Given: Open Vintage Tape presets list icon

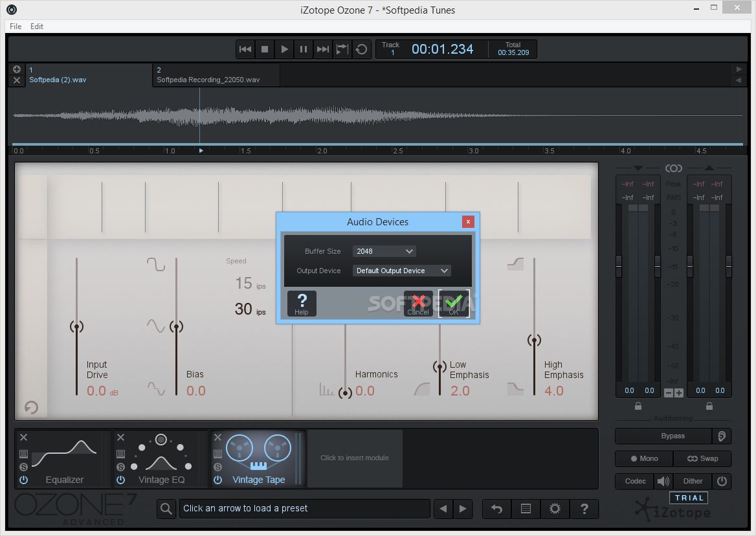Looking at the screenshot, I should pos(217,454).
